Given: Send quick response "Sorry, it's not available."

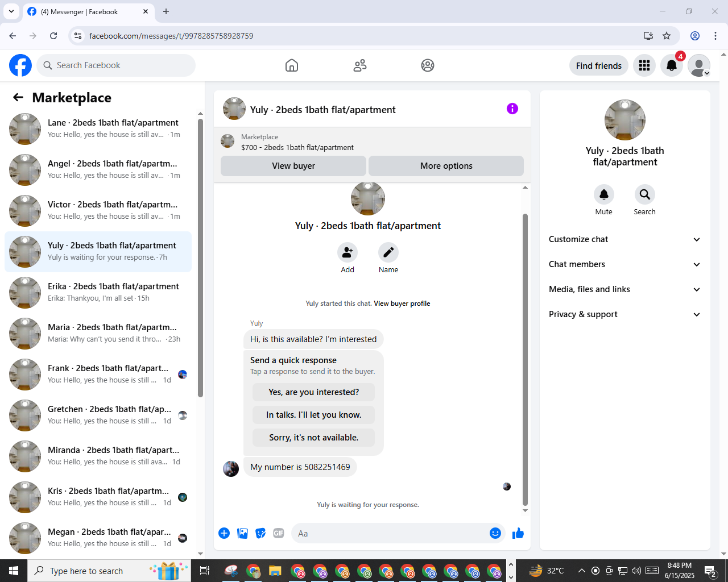Looking at the screenshot, I should coord(314,438).
